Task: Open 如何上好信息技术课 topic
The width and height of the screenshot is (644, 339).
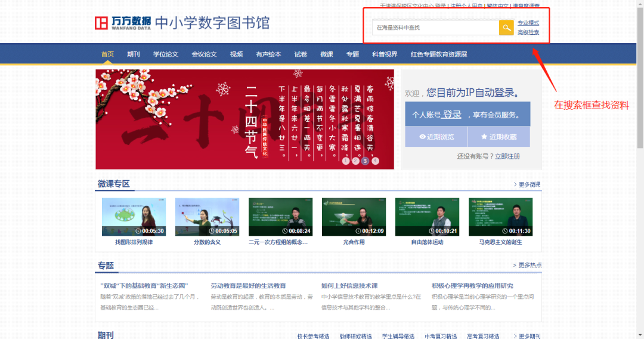Action: click(349, 285)
